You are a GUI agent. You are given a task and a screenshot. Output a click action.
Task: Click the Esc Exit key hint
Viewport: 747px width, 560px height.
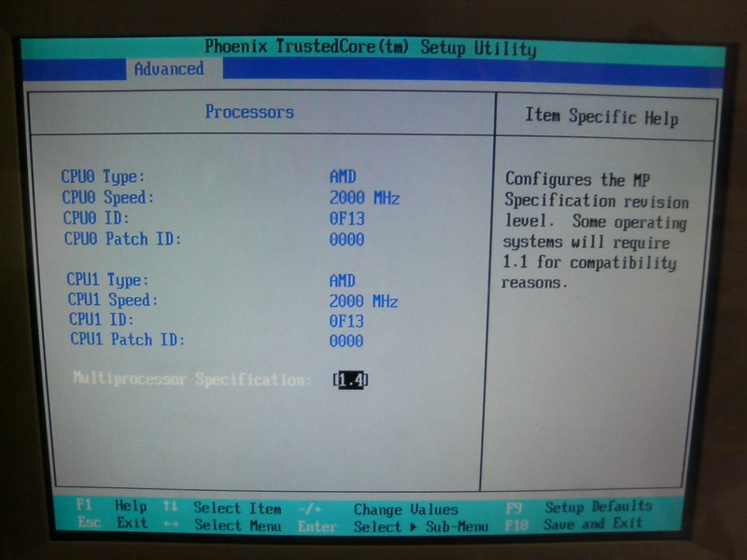coord(112,523)
